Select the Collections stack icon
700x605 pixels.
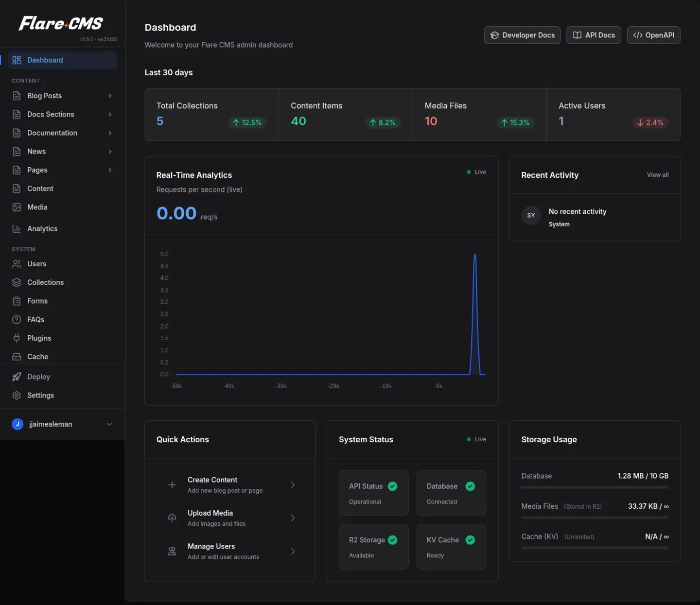17,282
